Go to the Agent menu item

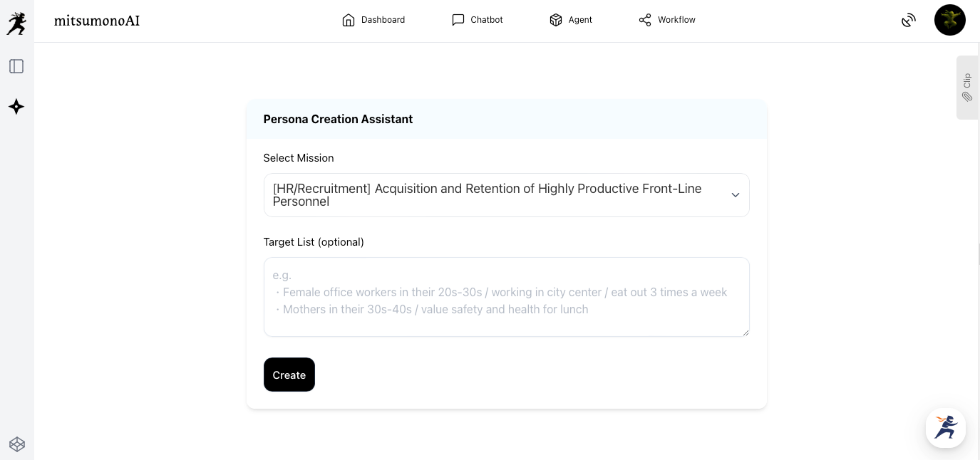pyautogui.click(x=571, y=20)
